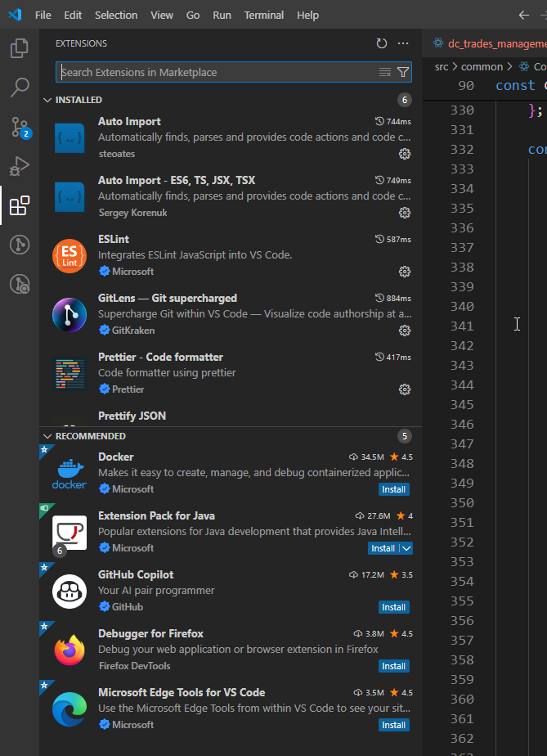Open Extensions views and more actions menu
This screenshot has width=547, height=756.
(403, 43)
